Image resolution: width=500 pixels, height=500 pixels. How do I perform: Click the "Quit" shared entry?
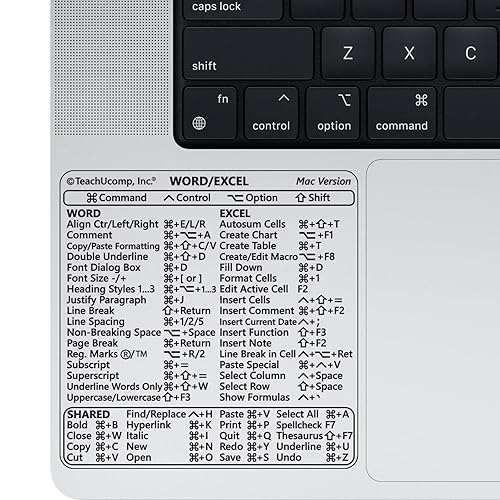coord(245,436)
